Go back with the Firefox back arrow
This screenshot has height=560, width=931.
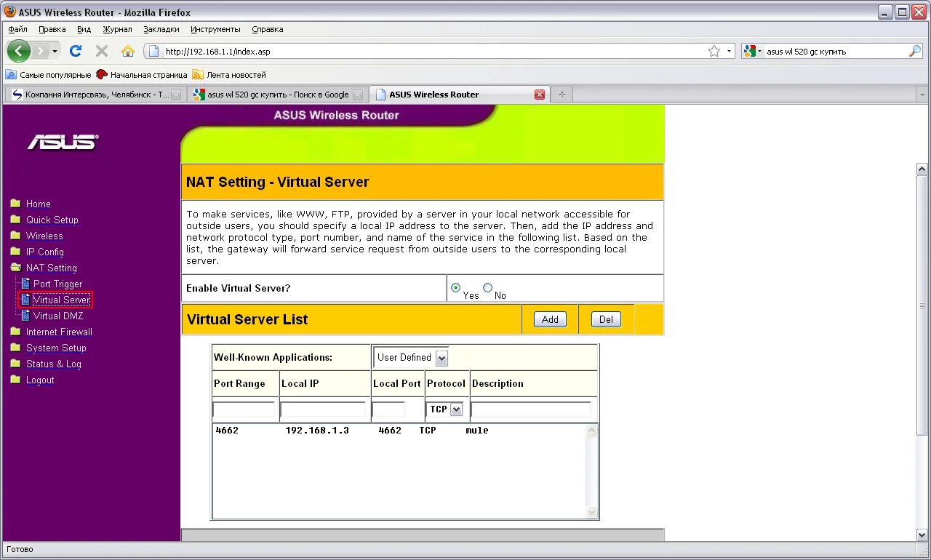tap(19, 51)
